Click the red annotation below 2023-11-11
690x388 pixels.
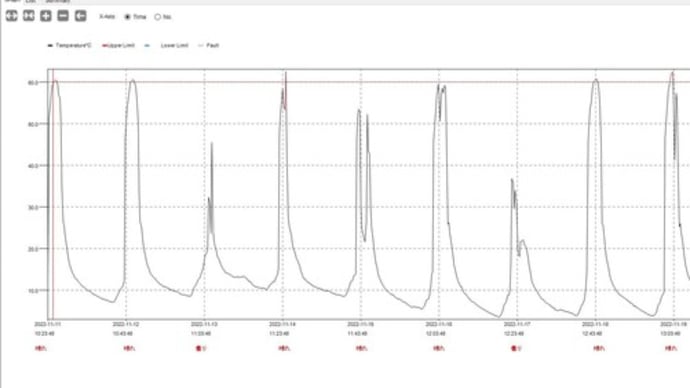(41, 348)
